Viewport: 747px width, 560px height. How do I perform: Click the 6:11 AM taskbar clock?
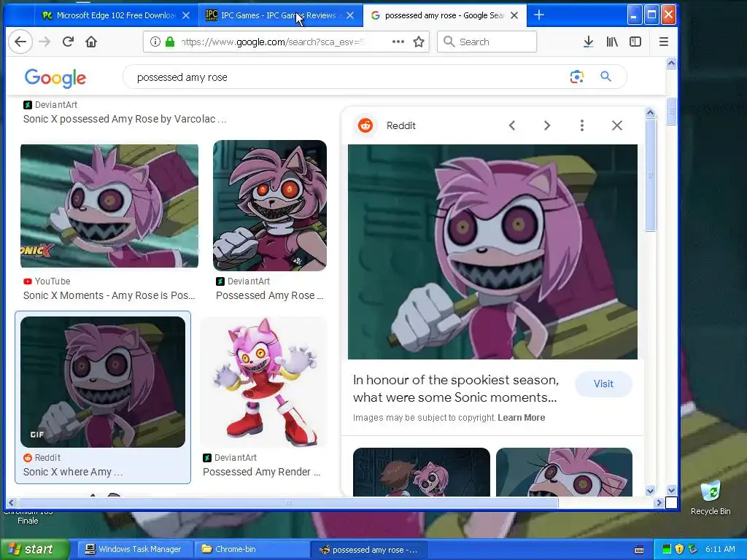click(x=720, y=549)
